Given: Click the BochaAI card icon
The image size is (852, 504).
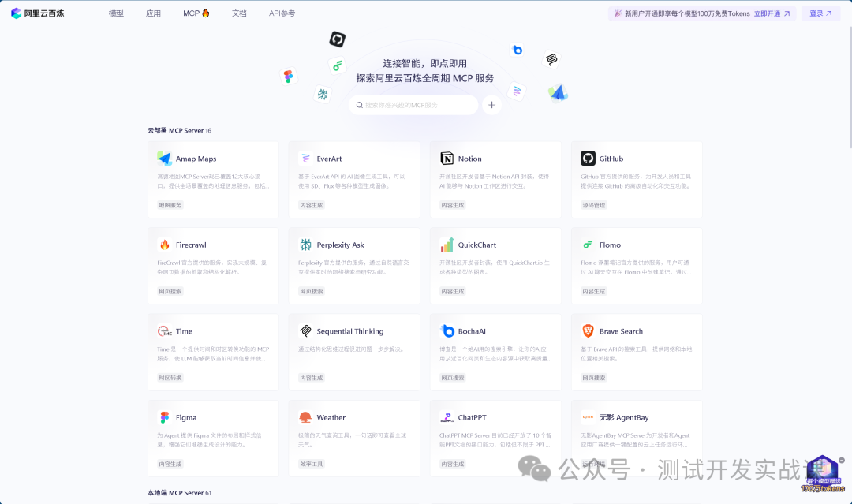Looking at the screenshot, I should [x=447, y=330].
